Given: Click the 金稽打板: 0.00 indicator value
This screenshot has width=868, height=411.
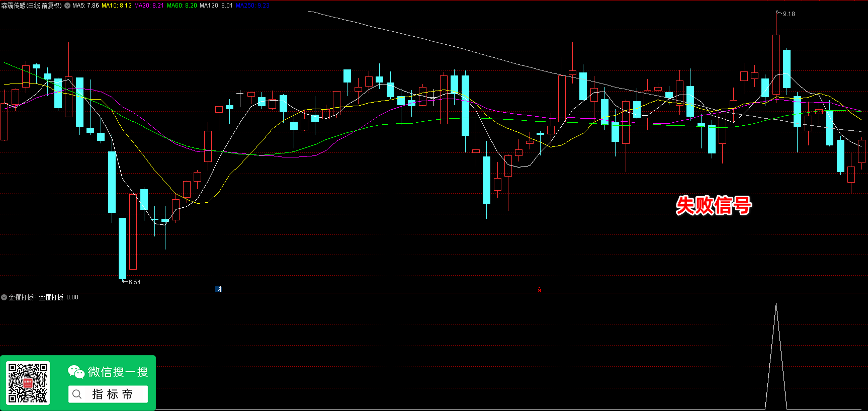Looking at the screenshot, I should tap(58, 297).
